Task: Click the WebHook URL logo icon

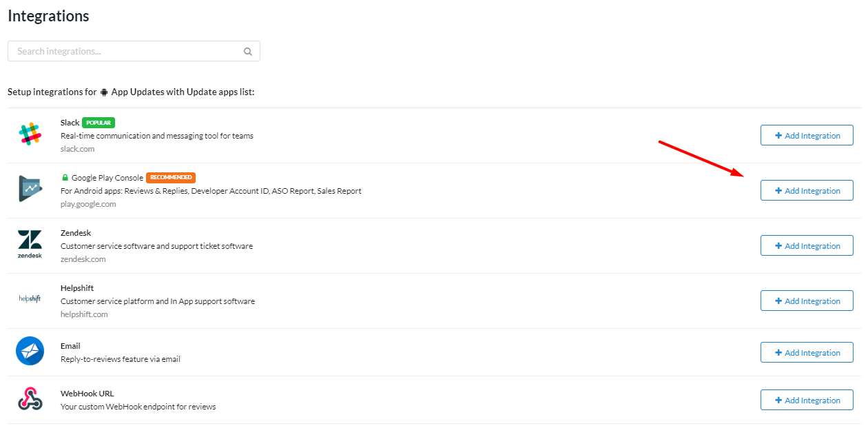Action: [30, 399]
